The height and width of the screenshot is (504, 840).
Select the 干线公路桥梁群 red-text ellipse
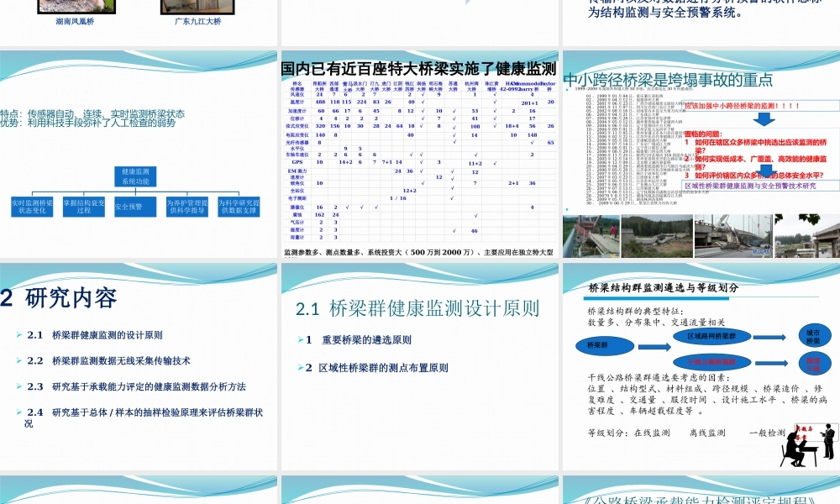coord(712,360)
